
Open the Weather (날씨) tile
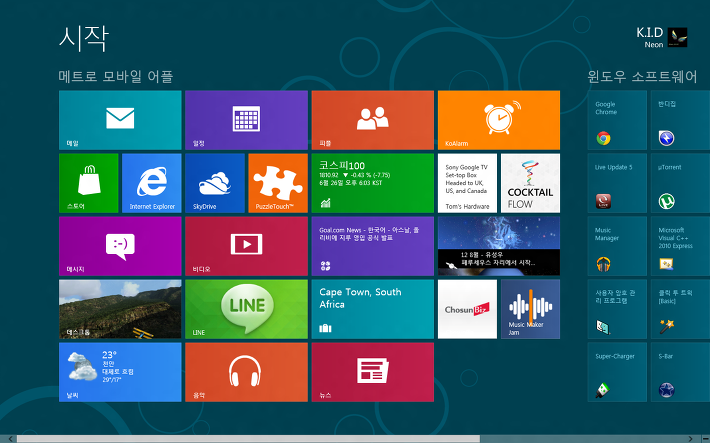pos(120,372)
